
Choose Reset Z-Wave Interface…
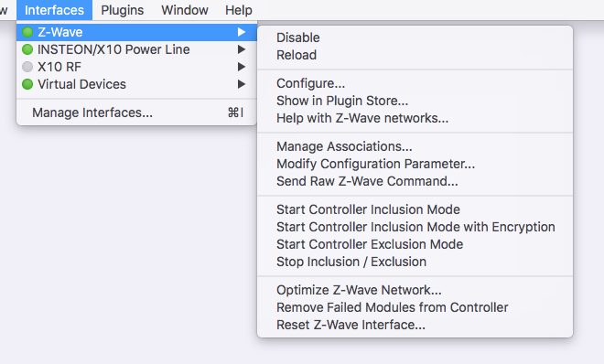click(x=415, y=325)
